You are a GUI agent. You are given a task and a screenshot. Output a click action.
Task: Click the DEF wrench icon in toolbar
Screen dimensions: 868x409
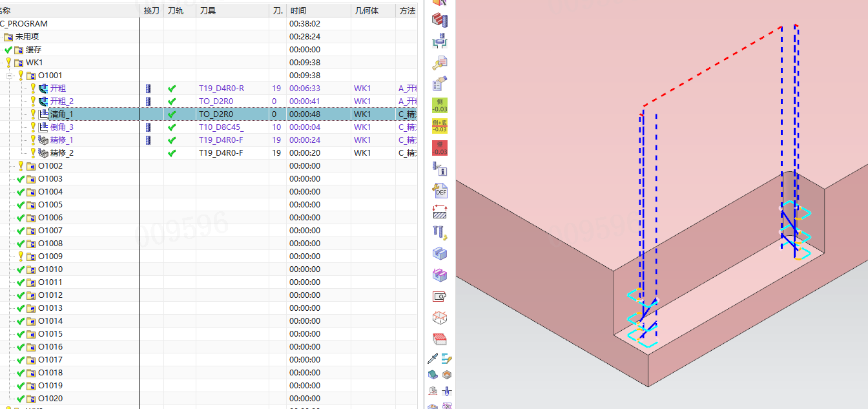pyautogui.click(x=440, y=190)
